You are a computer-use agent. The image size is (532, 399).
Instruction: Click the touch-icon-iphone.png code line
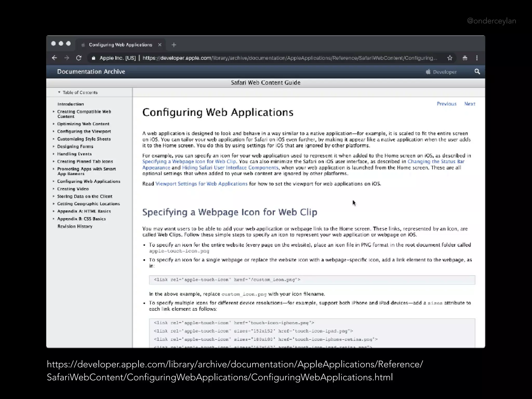click(234, 323)
